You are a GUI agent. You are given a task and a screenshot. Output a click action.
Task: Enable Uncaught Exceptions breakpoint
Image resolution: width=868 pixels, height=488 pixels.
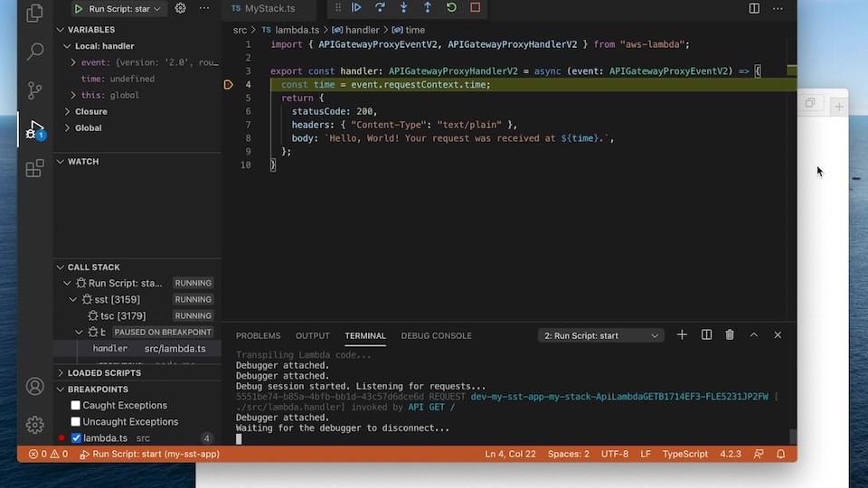76,422
